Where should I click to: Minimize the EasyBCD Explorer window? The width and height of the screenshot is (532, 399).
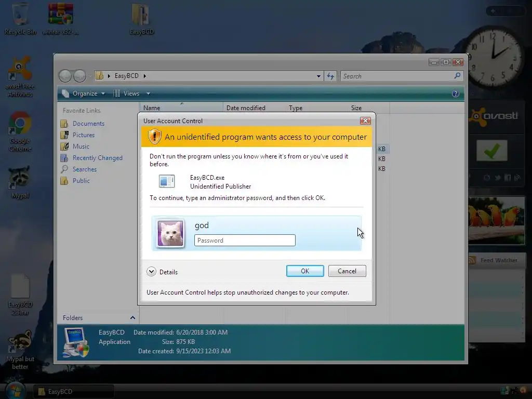(434, 62)
